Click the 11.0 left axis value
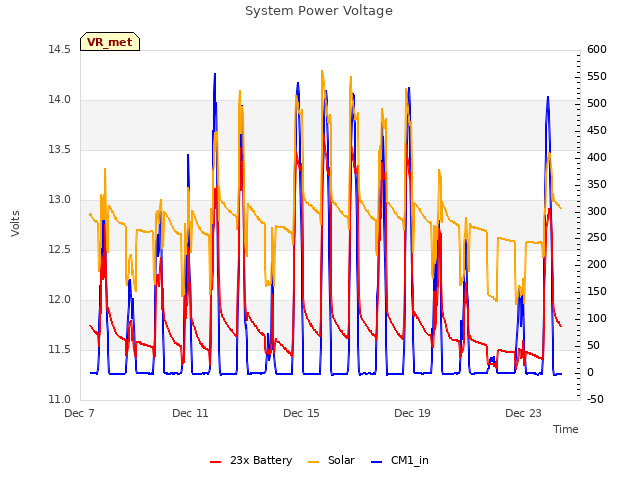Image resolution: width=640 pixels, height=480 pixels. tap(59, 400)
